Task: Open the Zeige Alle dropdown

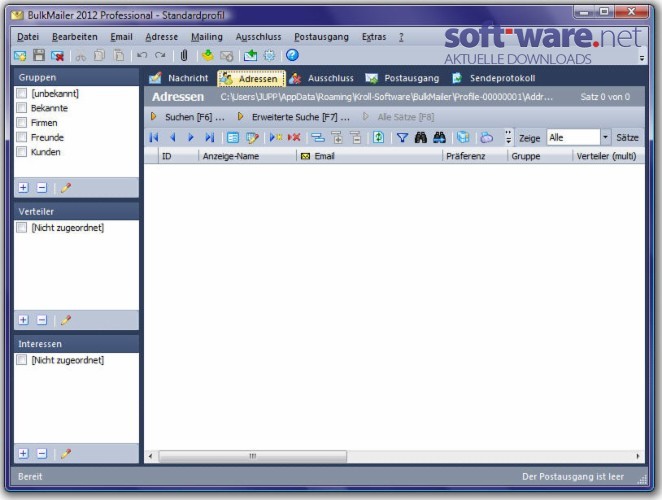Action: pyautogui.click(x=605, y=137)
